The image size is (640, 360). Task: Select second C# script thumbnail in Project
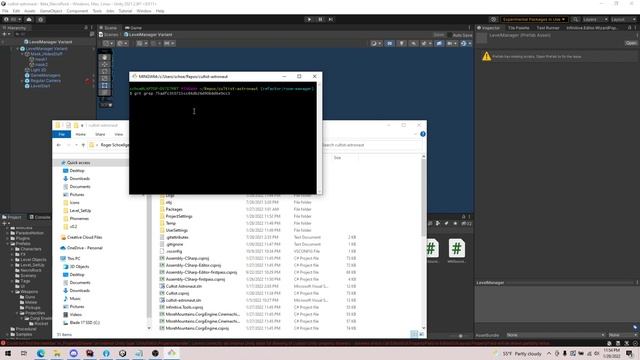tap(456, 249)
